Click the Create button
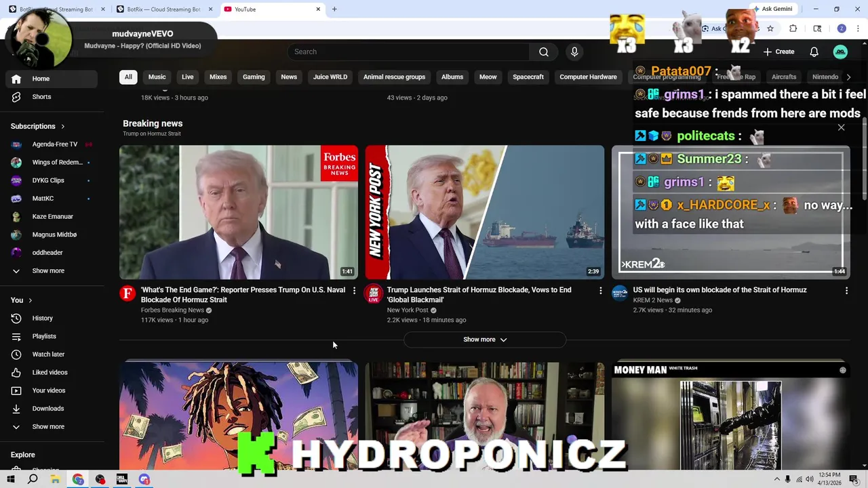Viewport: 868px width, 488px height. (778, 52)
